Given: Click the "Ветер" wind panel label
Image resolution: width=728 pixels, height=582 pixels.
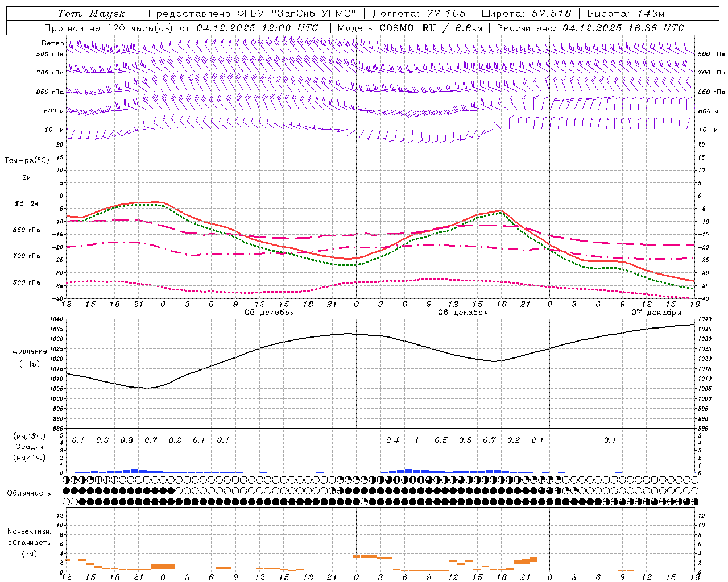Looking at the screenshot, I should pyautogui.click(x=52, y=43).
